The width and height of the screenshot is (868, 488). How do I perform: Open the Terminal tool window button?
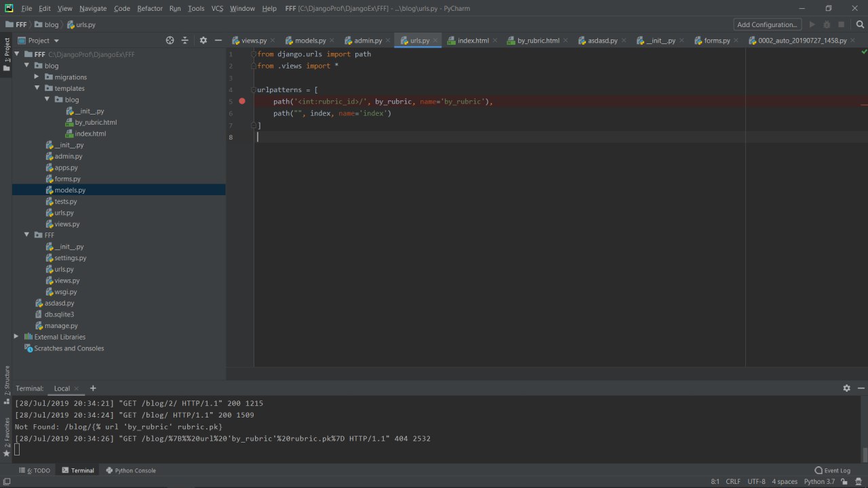pos(78,470)
